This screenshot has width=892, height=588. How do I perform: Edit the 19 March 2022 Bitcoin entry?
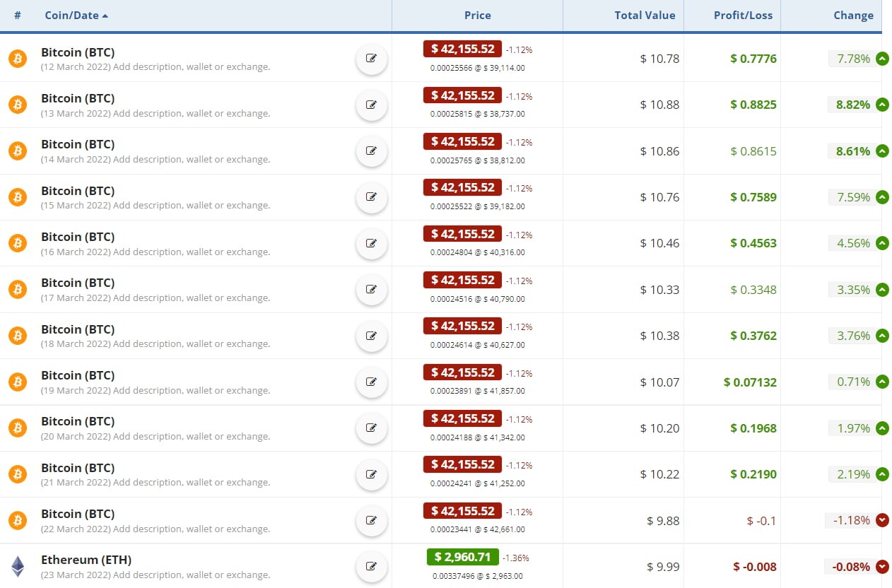pos(371,382)
